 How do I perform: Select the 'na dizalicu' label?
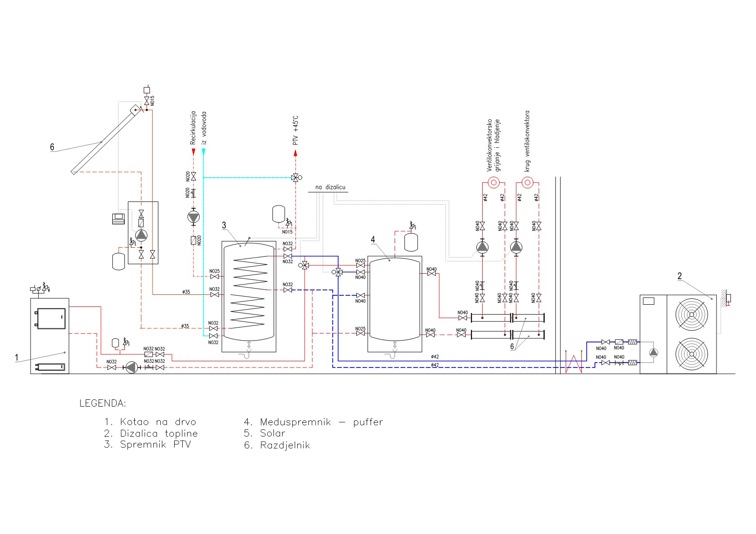point(330,187)
